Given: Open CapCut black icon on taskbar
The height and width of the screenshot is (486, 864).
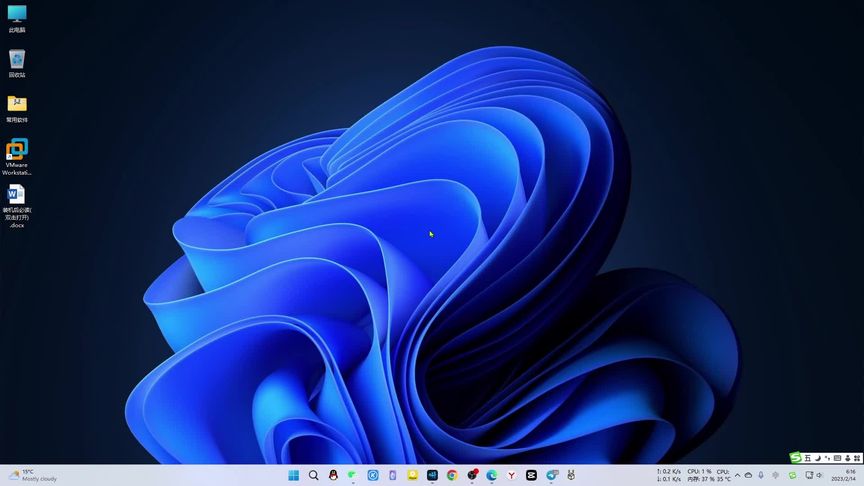Looking at the screenshot, I should tap(531, 475).
